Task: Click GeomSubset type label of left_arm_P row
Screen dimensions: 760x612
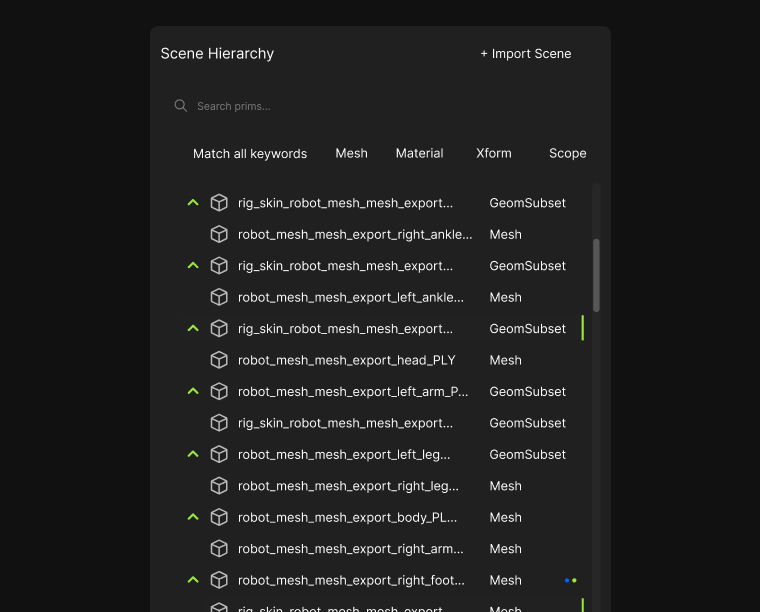Action: coord(527,392)
